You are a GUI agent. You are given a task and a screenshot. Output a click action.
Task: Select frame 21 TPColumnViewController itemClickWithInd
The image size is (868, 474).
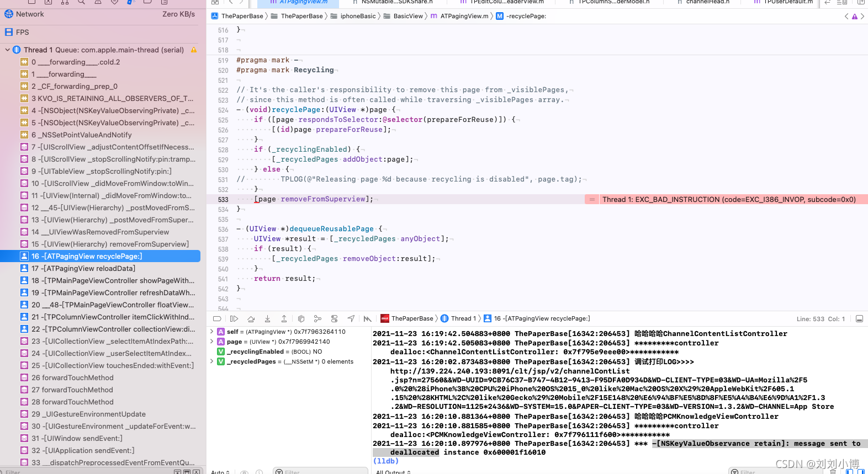point(100,317)
